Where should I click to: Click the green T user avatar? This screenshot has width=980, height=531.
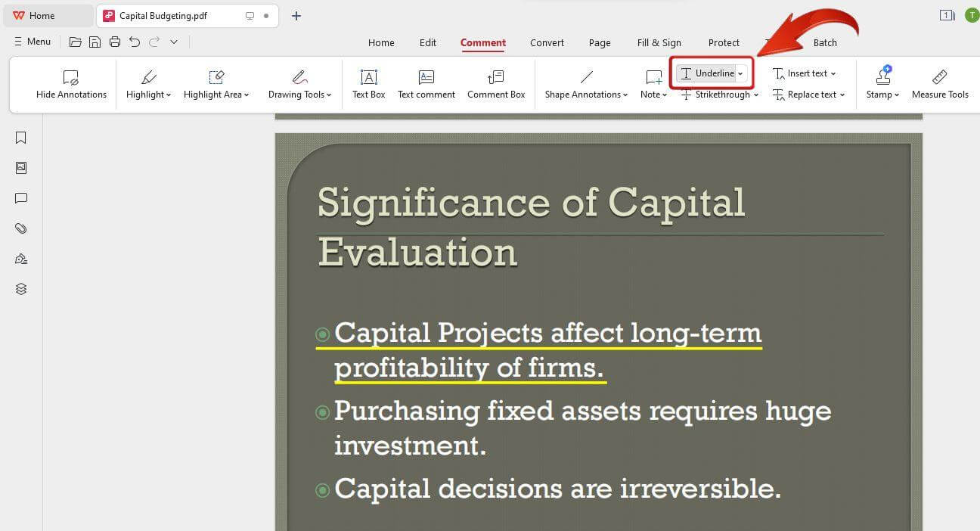(972, 15)
